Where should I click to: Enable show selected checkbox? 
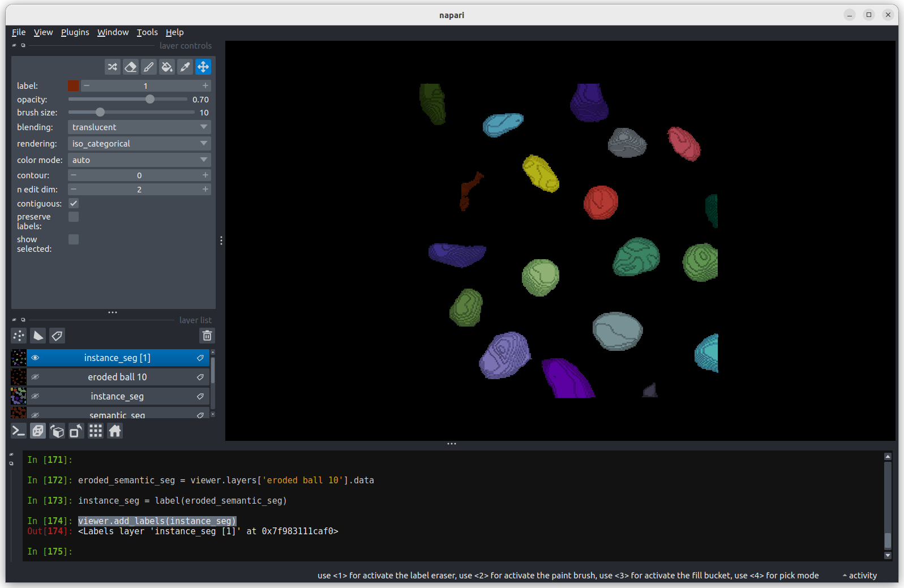coord(74,239)
